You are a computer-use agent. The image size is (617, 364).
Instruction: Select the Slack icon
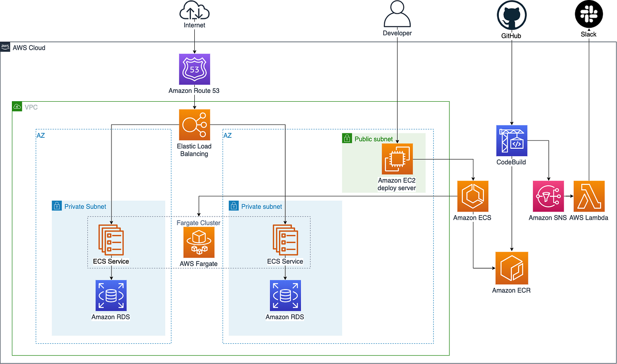pyautogui.click(x=589, y=13)
